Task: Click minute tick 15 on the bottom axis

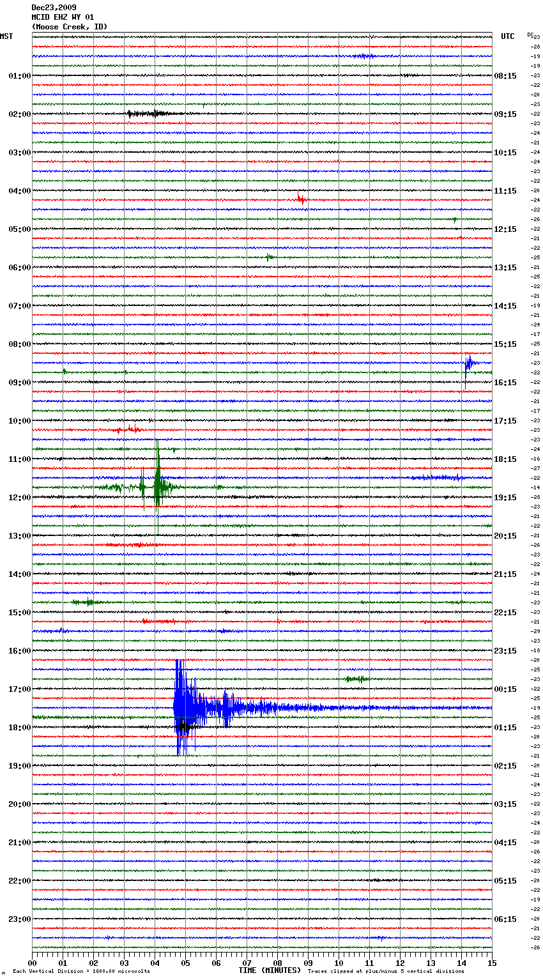Action: 492,963
